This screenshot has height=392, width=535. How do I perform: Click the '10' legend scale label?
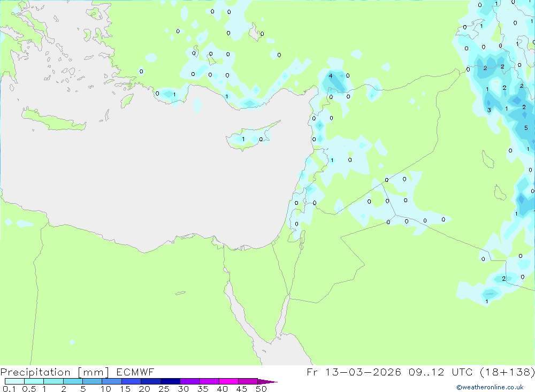tap(106, 389)
